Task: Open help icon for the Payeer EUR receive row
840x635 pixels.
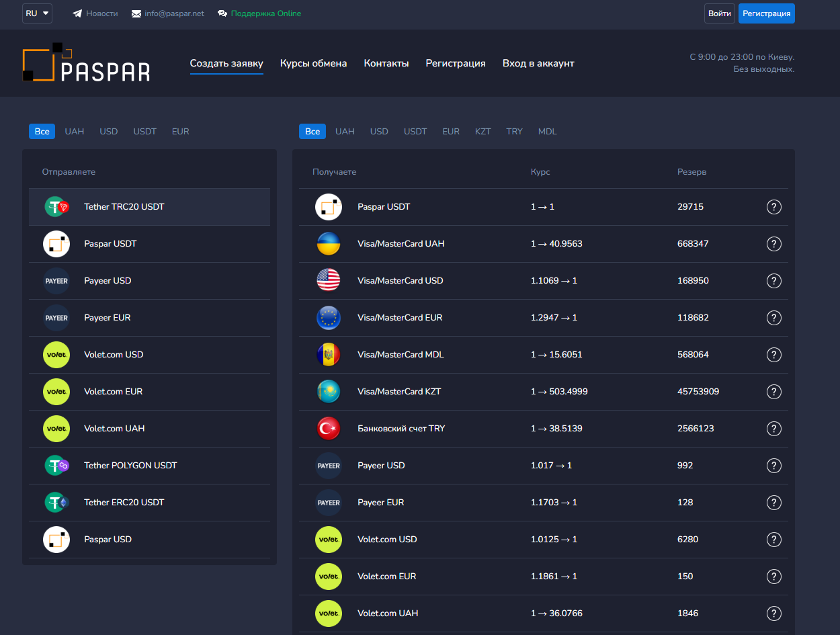Action: tap(774, 503)
